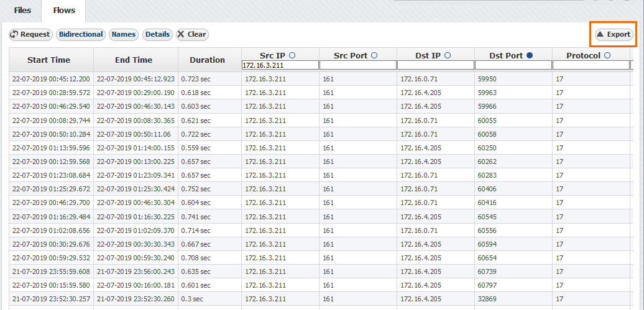
Task: Open the Flows tab
Action: [x=64, y=11]
